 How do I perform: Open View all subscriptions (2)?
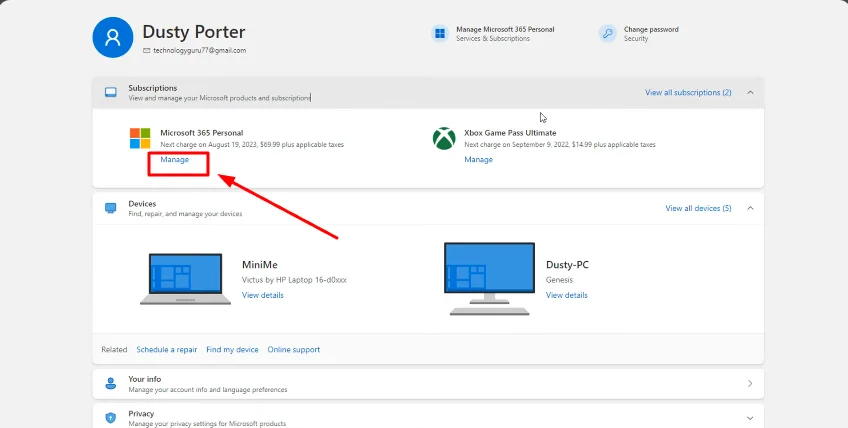(x=688, y=93)
